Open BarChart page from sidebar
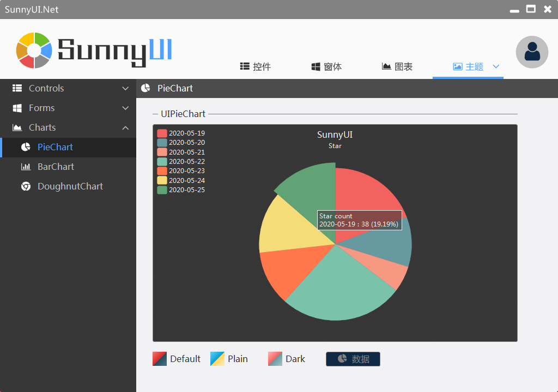Image resolution: width=558 pixels, height=392 pixels. click(68, 167)
